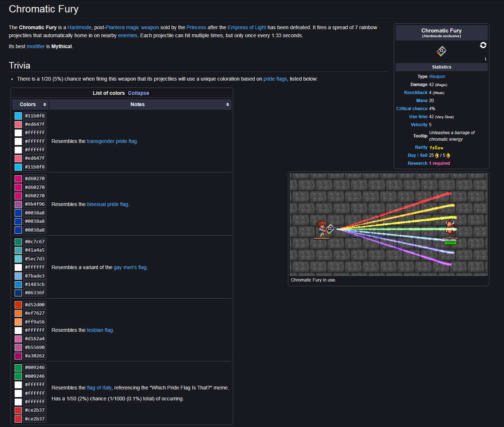504x427 pixels.
Task: Select the #b55690 color code text
Action: coord(35,348)
